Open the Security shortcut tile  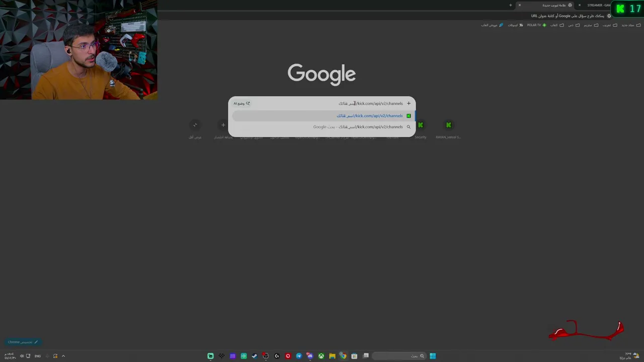click(x=420, y=129)
